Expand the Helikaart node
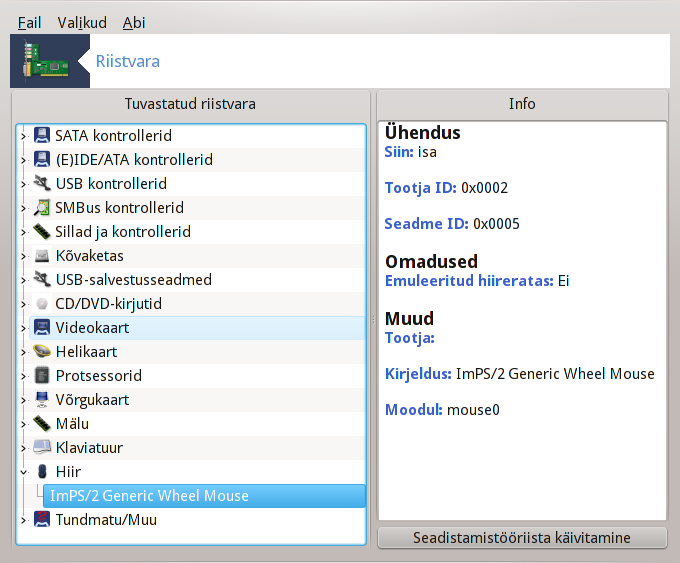 click(x=23, y=352)
